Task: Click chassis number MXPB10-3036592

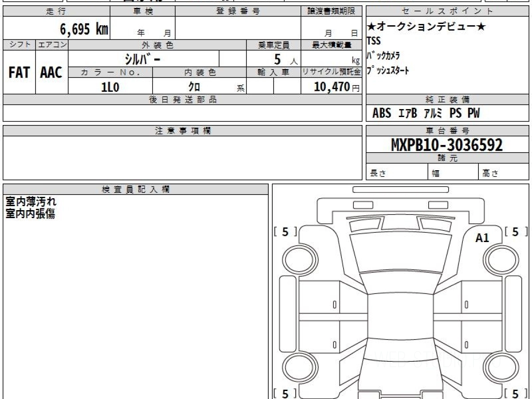Action: click(x=447, y=145)
